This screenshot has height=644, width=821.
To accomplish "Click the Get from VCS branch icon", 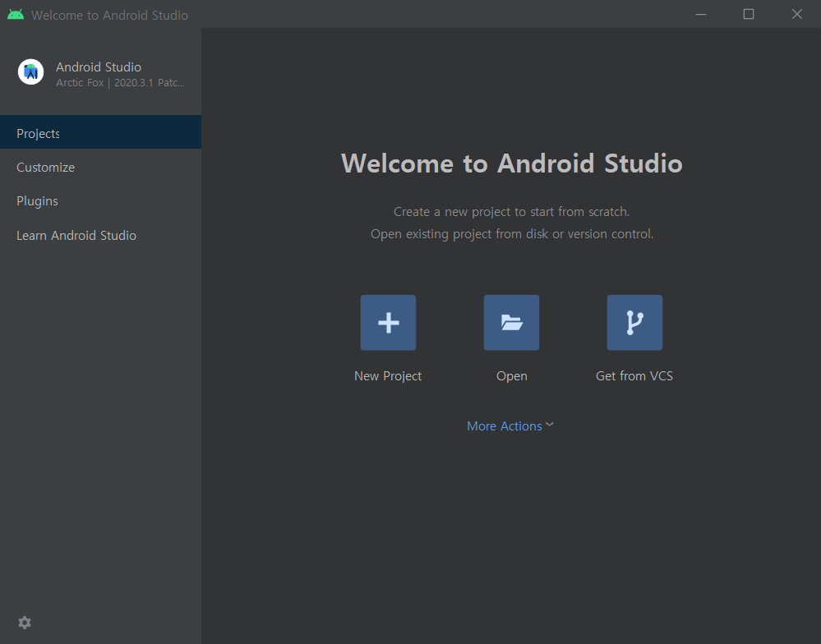I will point(634,322).
